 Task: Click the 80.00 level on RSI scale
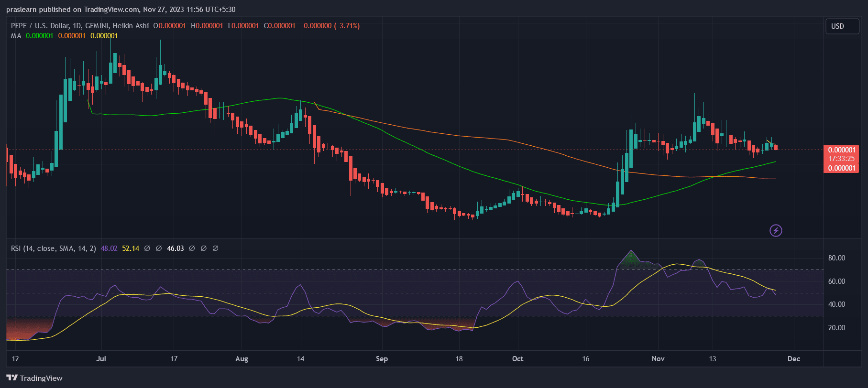836,258
